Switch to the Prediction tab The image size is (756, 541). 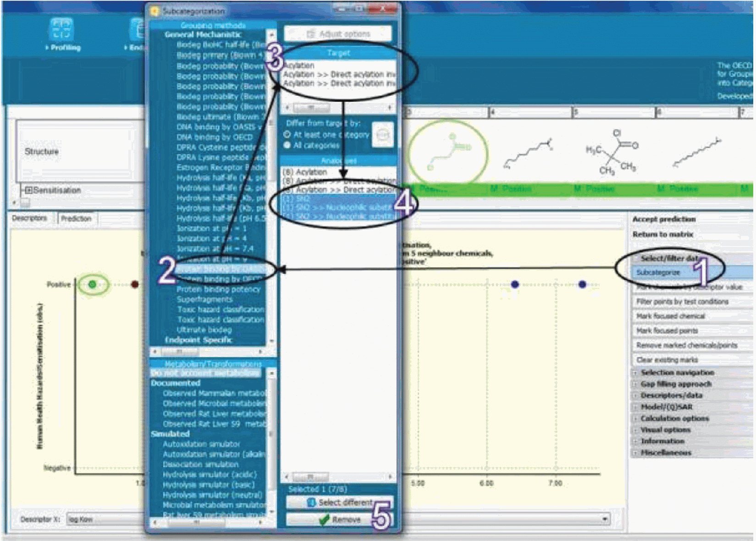(76, 219)
